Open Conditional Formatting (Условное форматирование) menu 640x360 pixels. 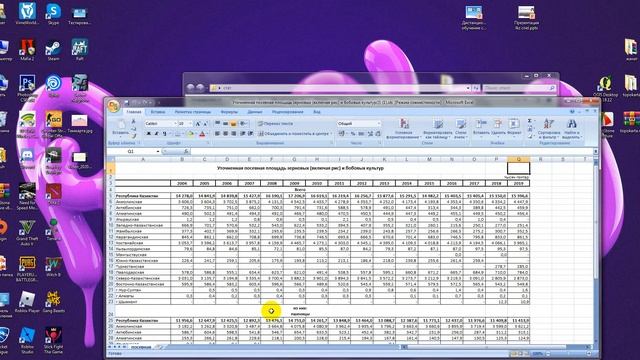click(x=403, y=128)
